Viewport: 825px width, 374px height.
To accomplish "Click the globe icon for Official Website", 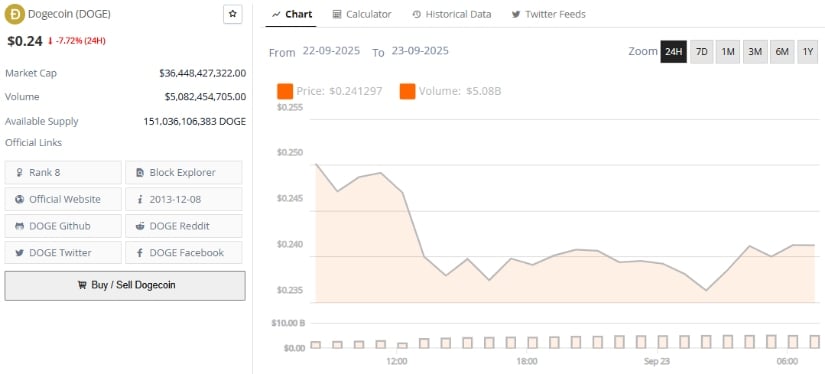I will [20, 199].
